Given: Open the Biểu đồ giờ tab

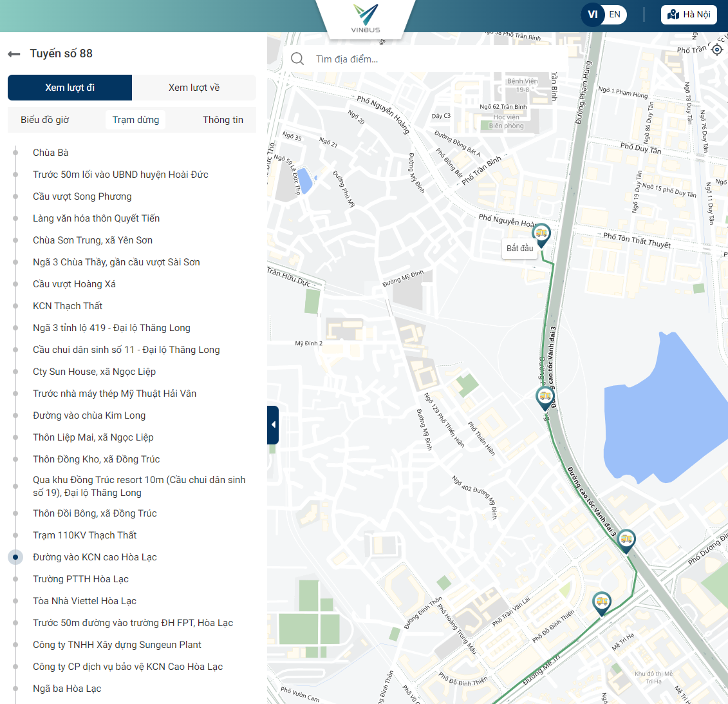Looking at the screenshot, I should point(45,120).
